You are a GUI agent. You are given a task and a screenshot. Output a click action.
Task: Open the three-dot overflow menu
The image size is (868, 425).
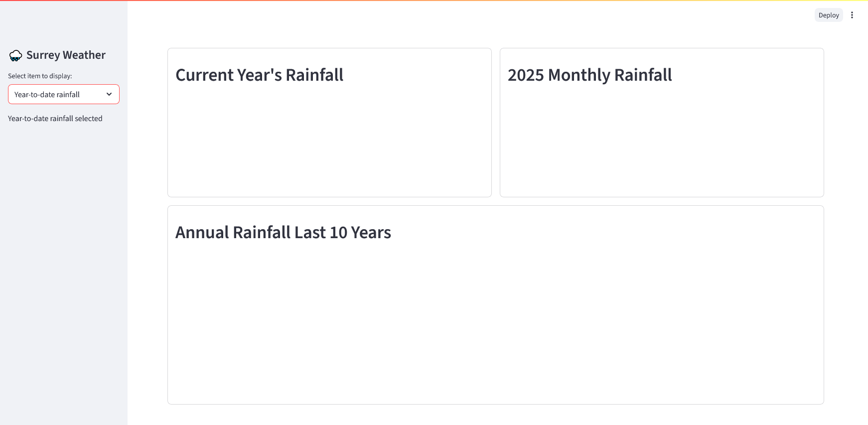pyautogui.click(x=852, y=15)
